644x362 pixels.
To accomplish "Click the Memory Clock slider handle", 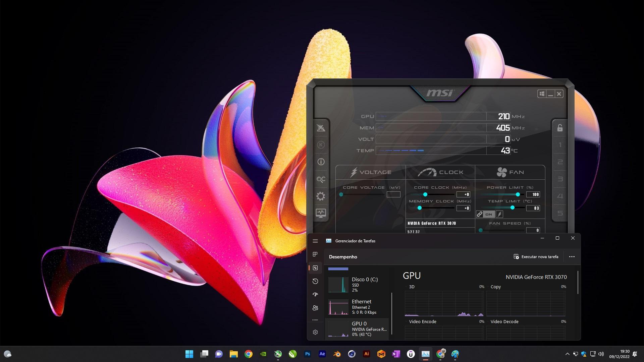I will (420, 208).
